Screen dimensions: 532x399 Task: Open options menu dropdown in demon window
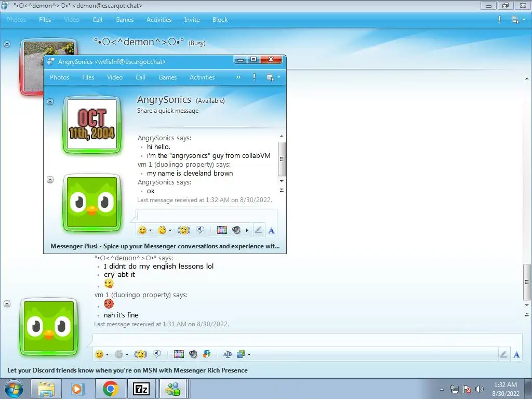click(x=524, y=20)
